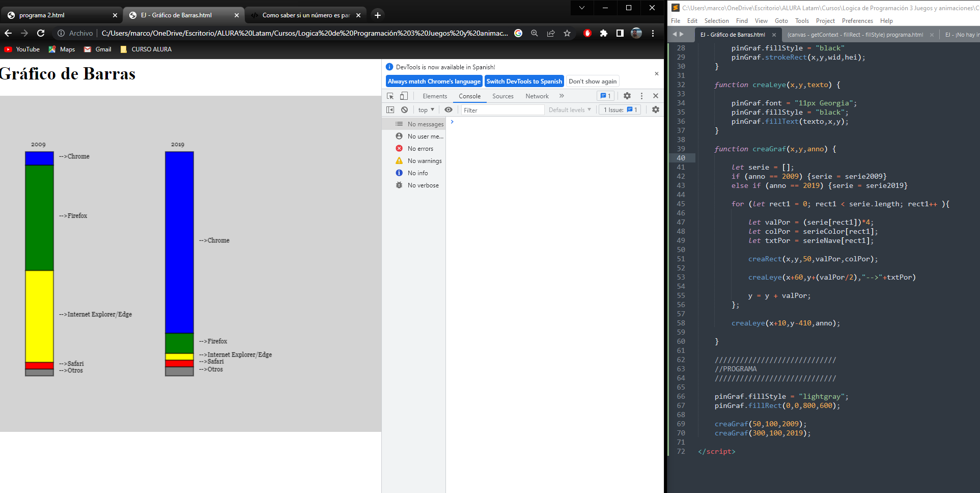Open the zoom magnifier in the address bar
The width and height of the screenshot is (980, 493).
(x=535, y=33)
